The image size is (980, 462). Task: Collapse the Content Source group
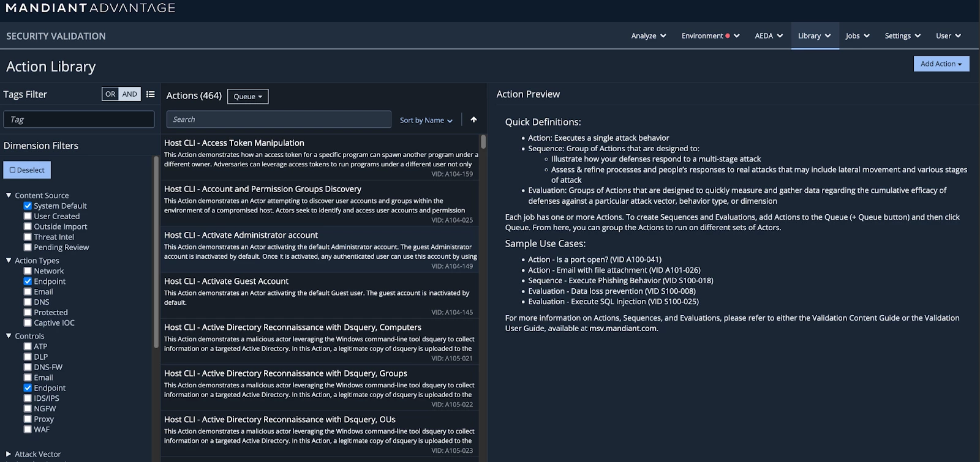pyautogui.click(x=9, y=195)
